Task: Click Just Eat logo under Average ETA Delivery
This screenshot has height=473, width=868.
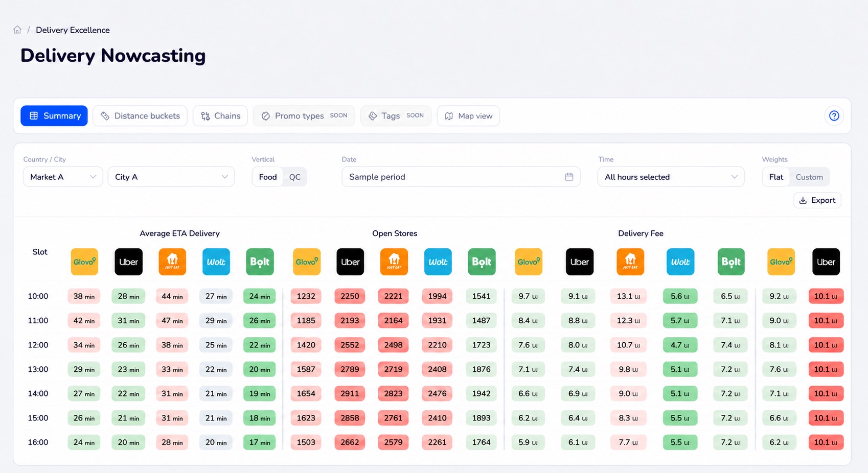Action: pyautogui.click(x=172, y=262)
